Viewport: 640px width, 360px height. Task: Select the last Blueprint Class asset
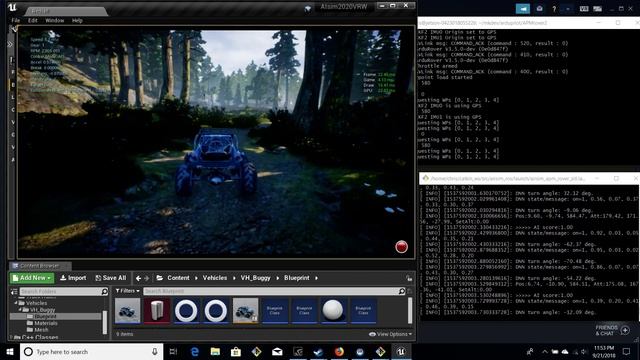pos(363,311)
